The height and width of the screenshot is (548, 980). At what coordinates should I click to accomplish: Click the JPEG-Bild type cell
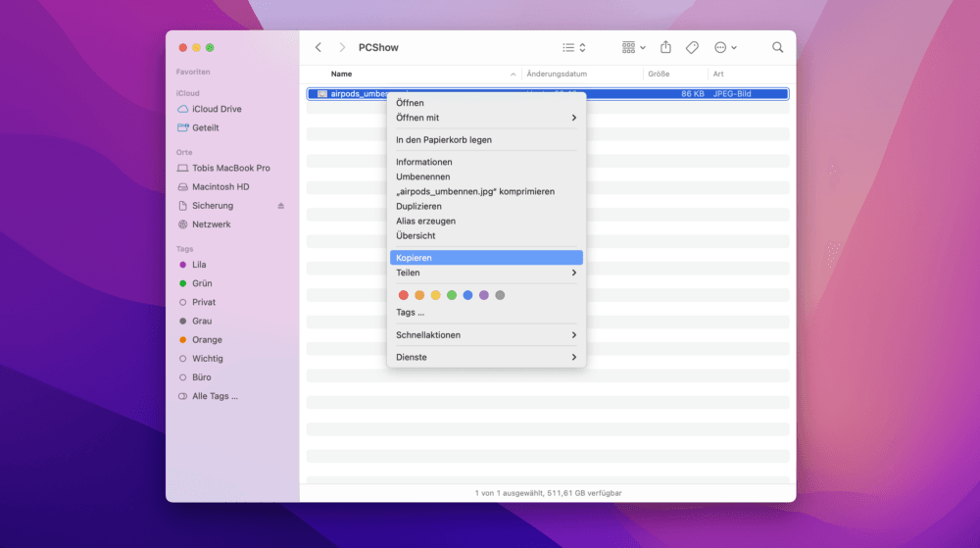tap(732, 94)
